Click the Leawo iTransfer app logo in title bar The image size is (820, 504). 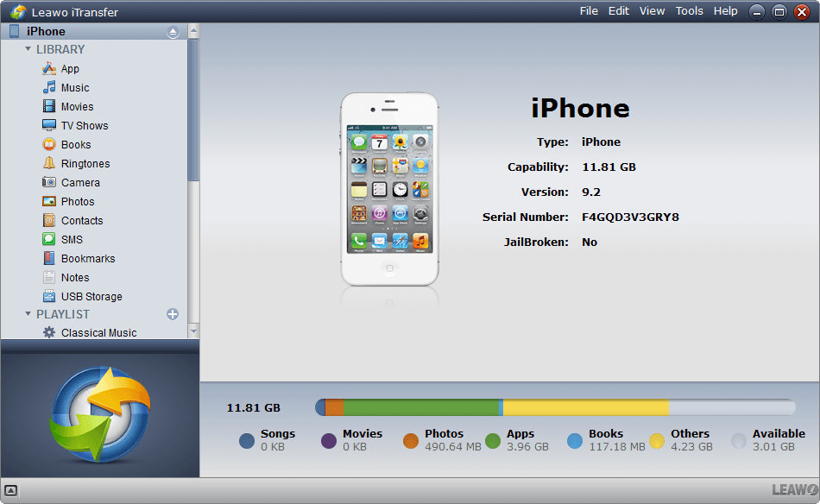[x=18, y=11]
